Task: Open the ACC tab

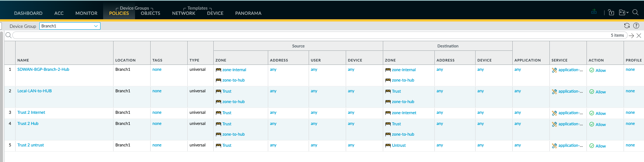Action: pos(59,13)
